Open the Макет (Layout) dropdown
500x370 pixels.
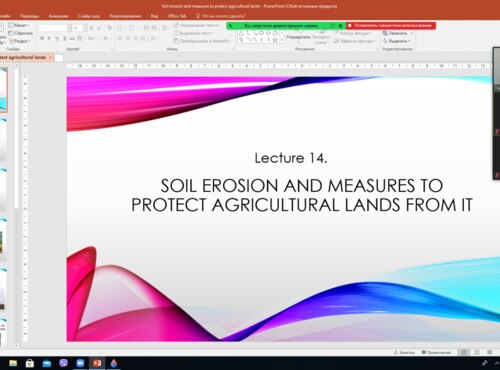pyautogui.click(x=19, y=25)
